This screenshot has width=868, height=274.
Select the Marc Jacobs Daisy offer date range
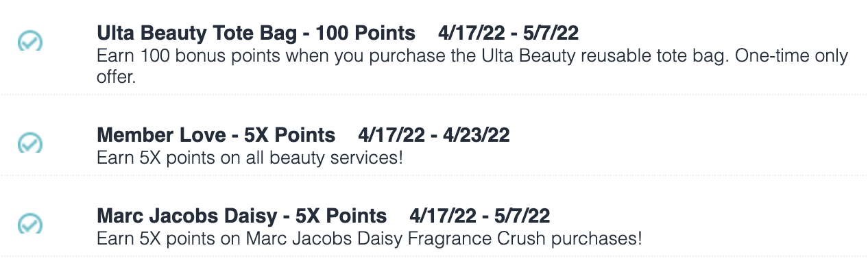pos(480,216)
